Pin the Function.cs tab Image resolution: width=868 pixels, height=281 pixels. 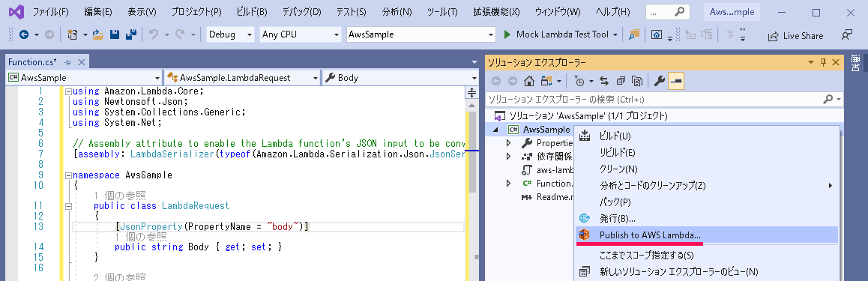[68, 62]
